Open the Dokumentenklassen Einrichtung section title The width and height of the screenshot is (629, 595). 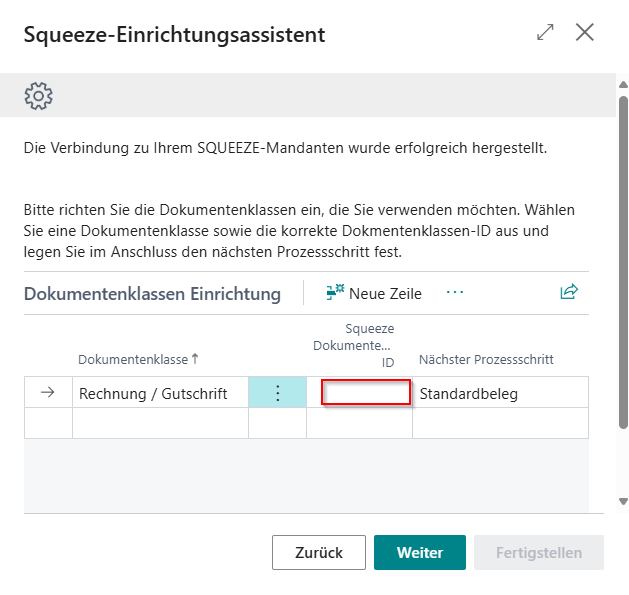152,294
